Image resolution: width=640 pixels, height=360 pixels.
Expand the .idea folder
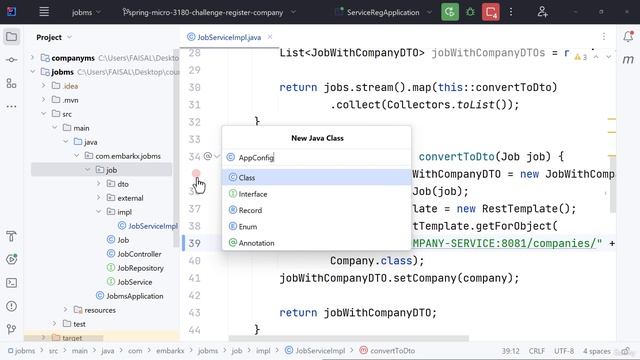[x=44, y=86]
